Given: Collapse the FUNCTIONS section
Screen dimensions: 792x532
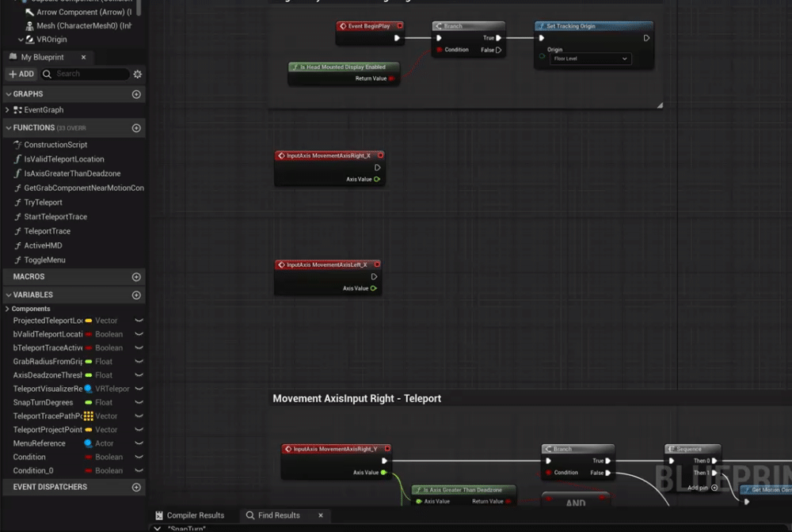Looking at the screenshot, I should 8,127.
